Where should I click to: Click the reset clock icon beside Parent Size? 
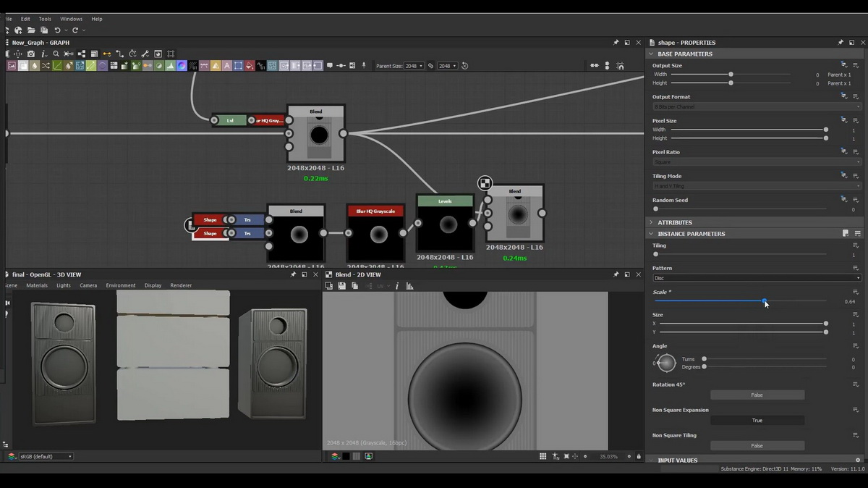(x=464, y=66)
